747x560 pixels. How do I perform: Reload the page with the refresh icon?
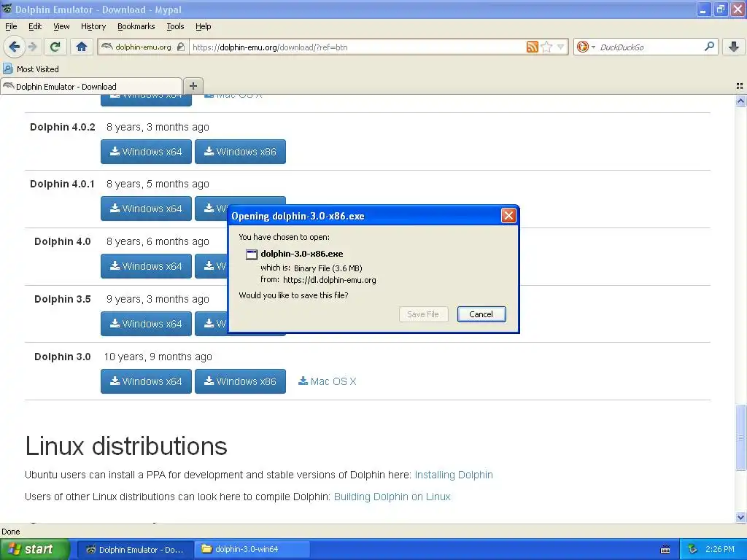pyautogui.click(x=55, y=47)
